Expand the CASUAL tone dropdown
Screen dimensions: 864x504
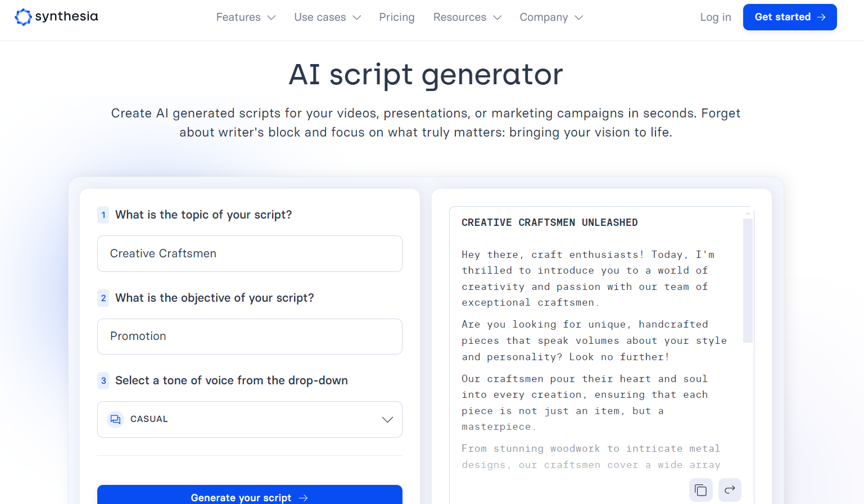click(x=387, y=419)
